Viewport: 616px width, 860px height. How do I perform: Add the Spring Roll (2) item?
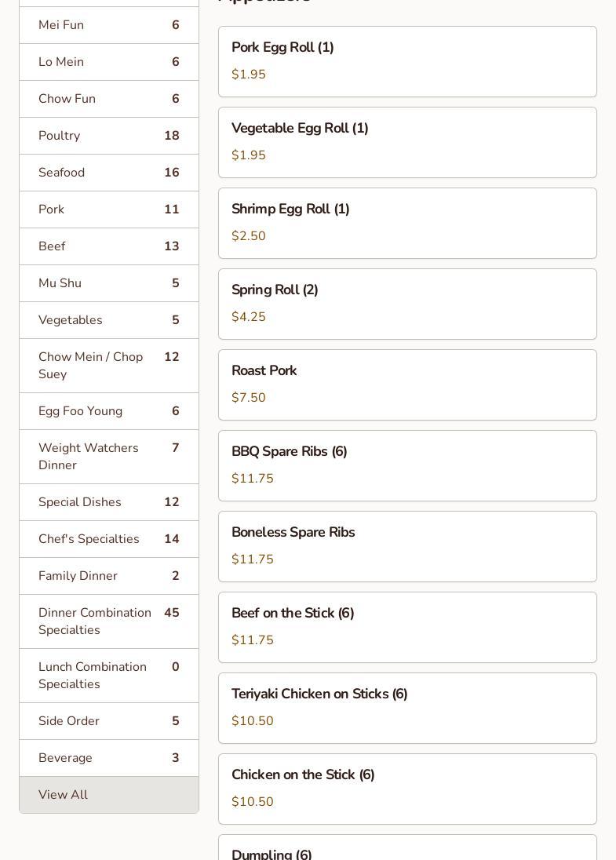[x=407, y=304]
